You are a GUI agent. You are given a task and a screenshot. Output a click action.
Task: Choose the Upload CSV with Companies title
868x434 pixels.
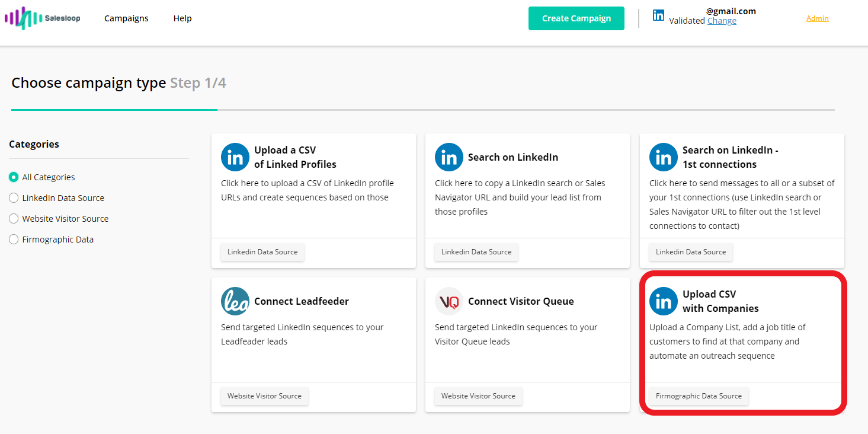(720, 301)
